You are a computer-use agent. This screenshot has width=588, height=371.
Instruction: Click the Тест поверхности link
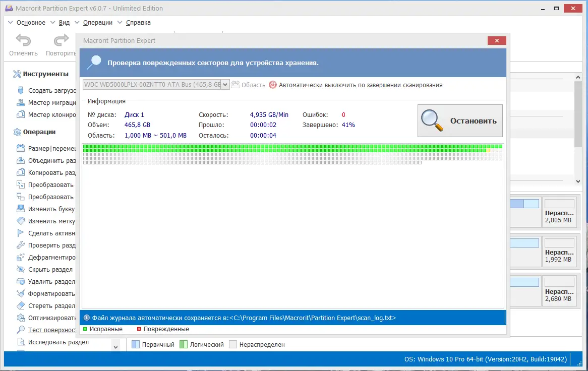click(x=52, y=330)
